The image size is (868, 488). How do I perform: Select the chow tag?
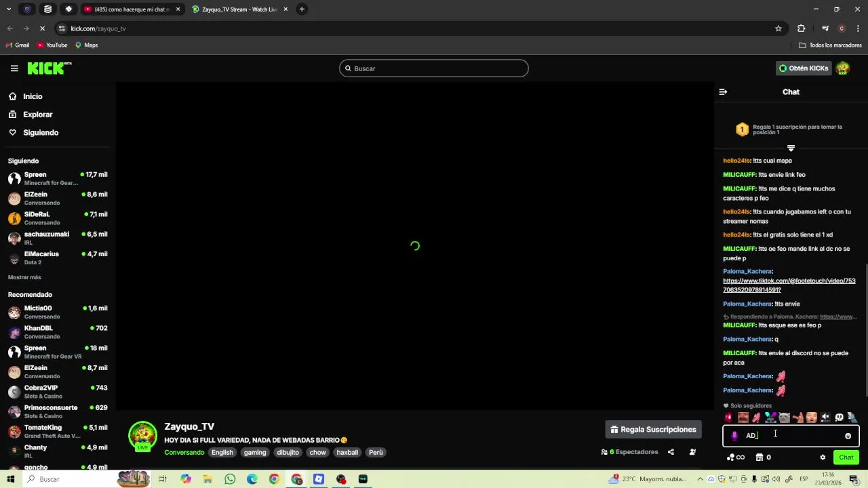pyautogui.click(x=317, y=452)
